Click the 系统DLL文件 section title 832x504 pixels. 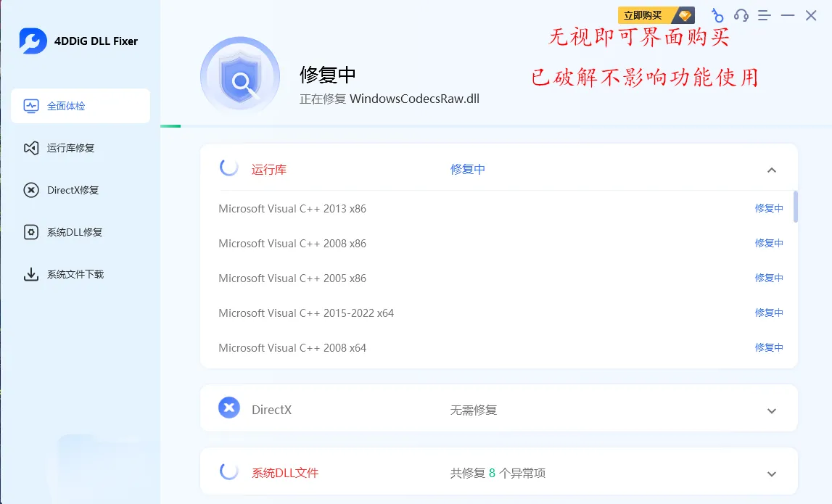[285, 474]
